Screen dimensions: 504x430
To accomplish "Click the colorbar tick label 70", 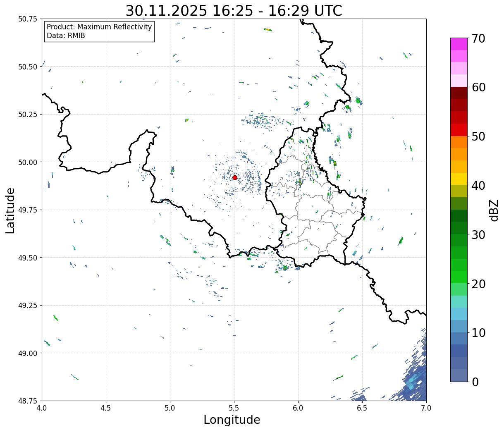I will point(478,38).
